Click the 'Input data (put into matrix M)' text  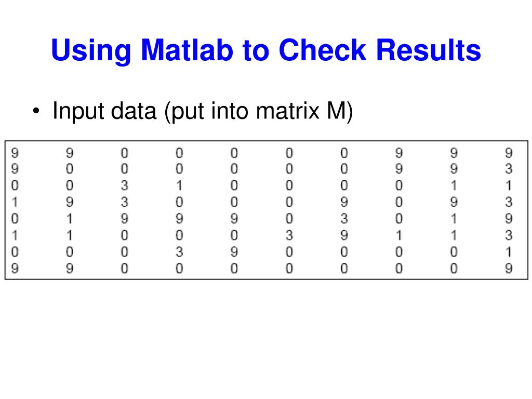click(x=203, y=111)
